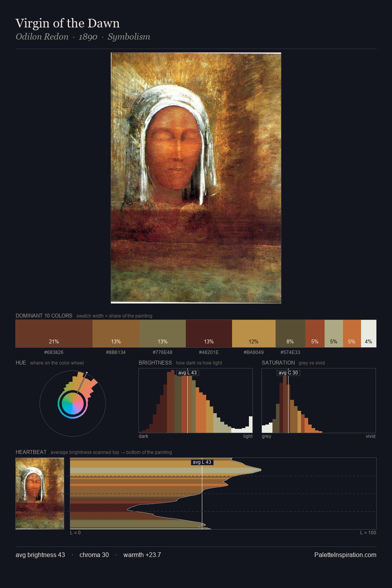Choose the dark maroon 13% swatch
Screen dimensions: 392x588
[209, 334]
